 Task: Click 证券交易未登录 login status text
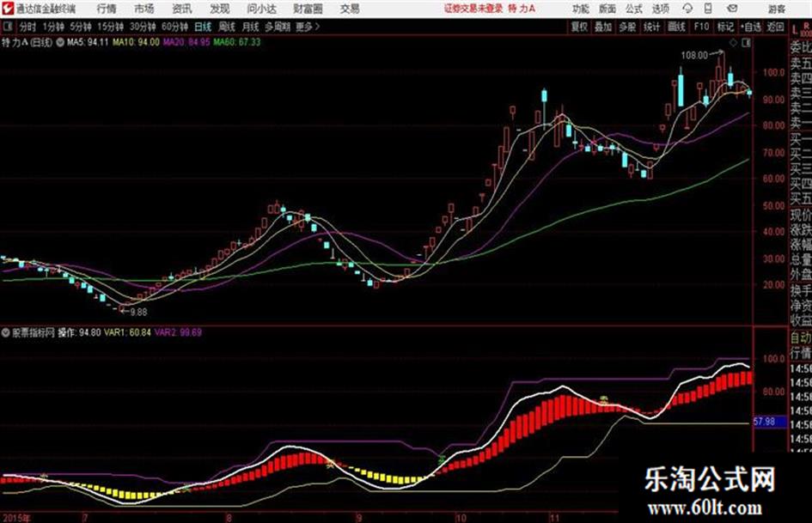click(473, 9)
